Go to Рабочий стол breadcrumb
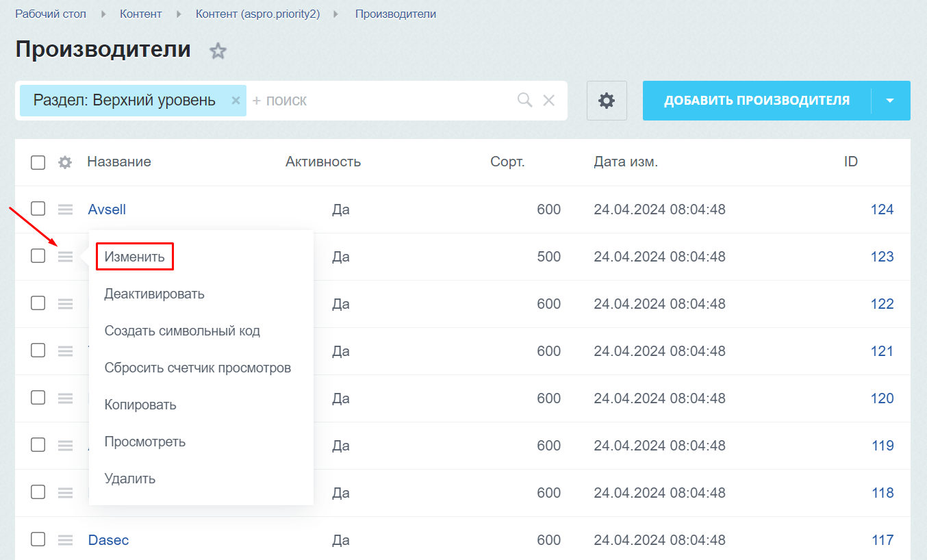 [x=51, y=14]
